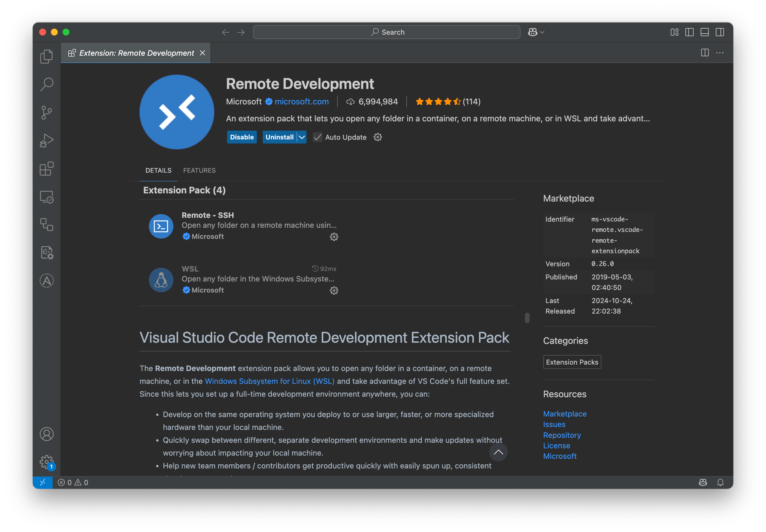Open the Remote Explorer view

tap(46, 197)
